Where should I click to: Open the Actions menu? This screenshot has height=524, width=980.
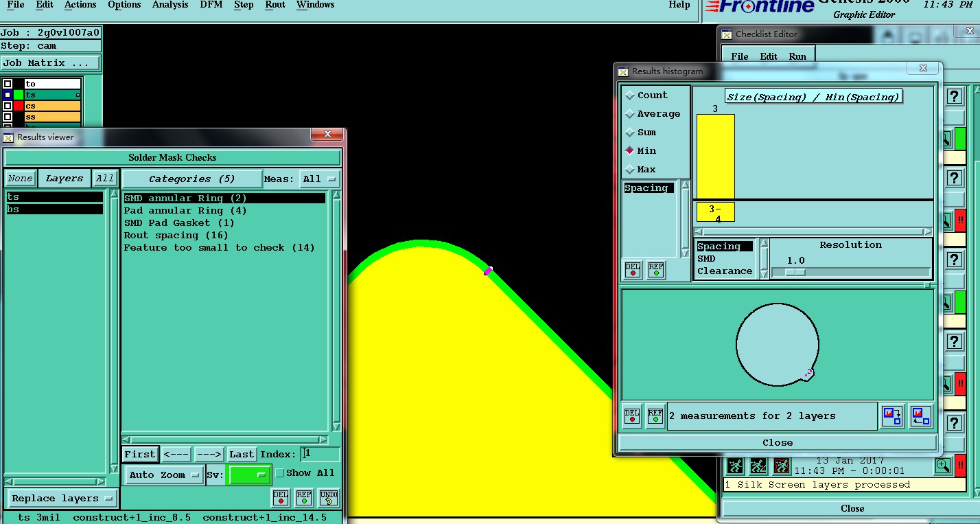(x=80, y=5)
